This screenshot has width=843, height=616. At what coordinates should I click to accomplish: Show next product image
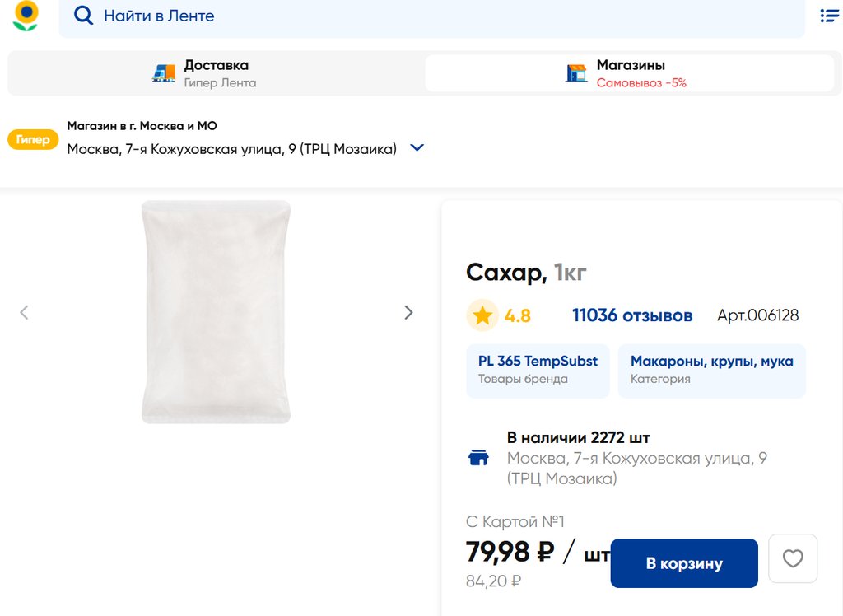408,312
